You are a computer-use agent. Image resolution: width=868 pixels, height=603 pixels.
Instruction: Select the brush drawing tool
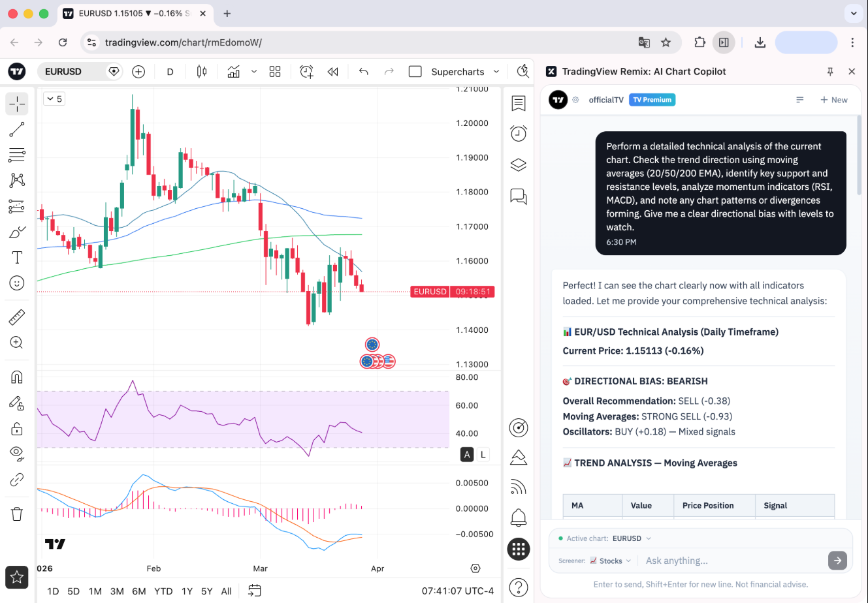[x=17, y=232]
